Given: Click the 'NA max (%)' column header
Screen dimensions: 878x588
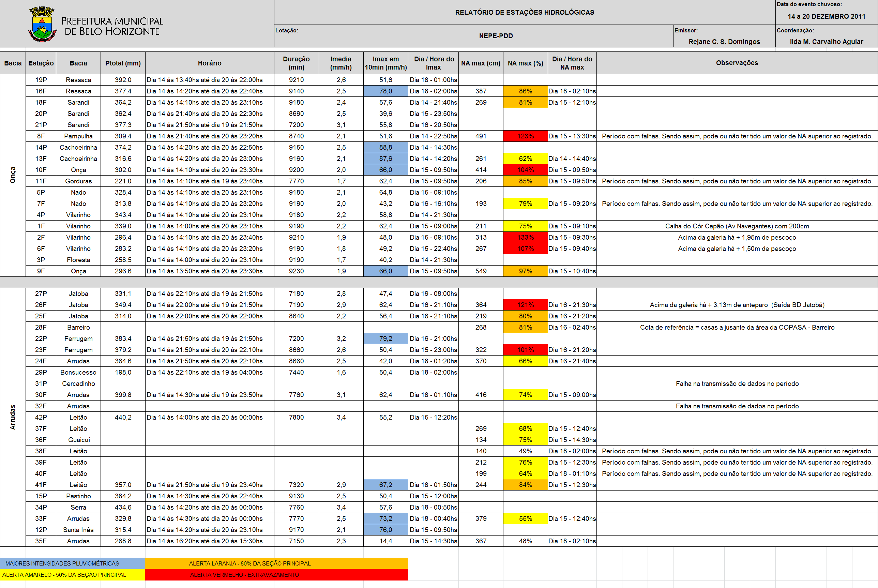Looking at the screenshot, I should pyautogui.click(x=525, y=63).
